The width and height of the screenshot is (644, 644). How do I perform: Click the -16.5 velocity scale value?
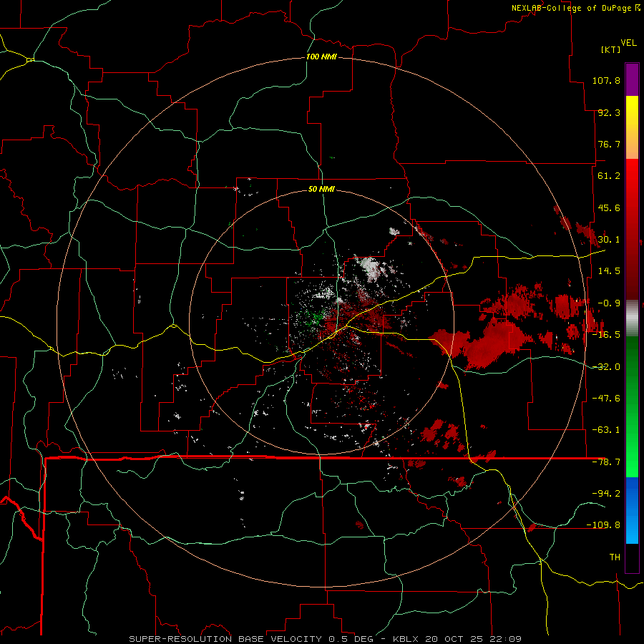click(x=606, y=335)
